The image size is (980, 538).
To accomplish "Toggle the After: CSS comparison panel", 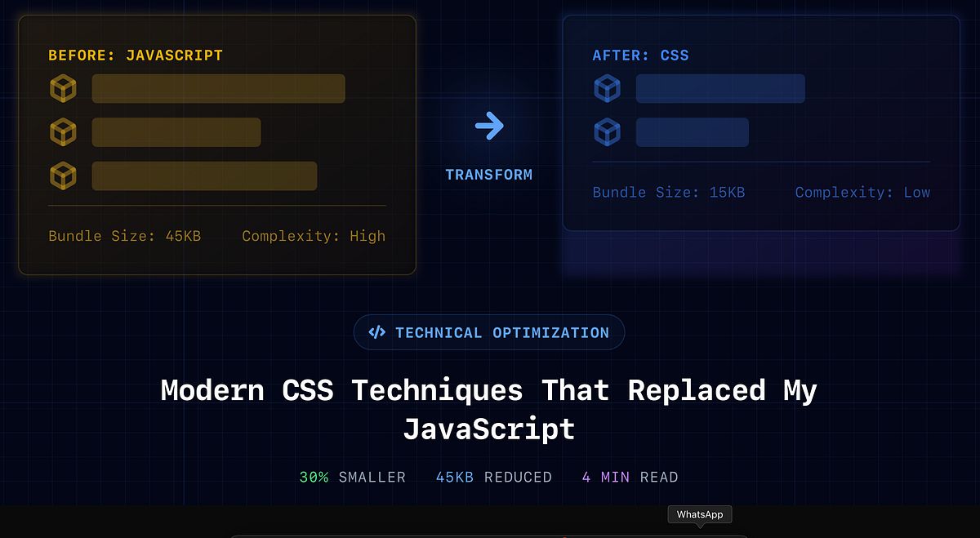I will pos(760,123).
